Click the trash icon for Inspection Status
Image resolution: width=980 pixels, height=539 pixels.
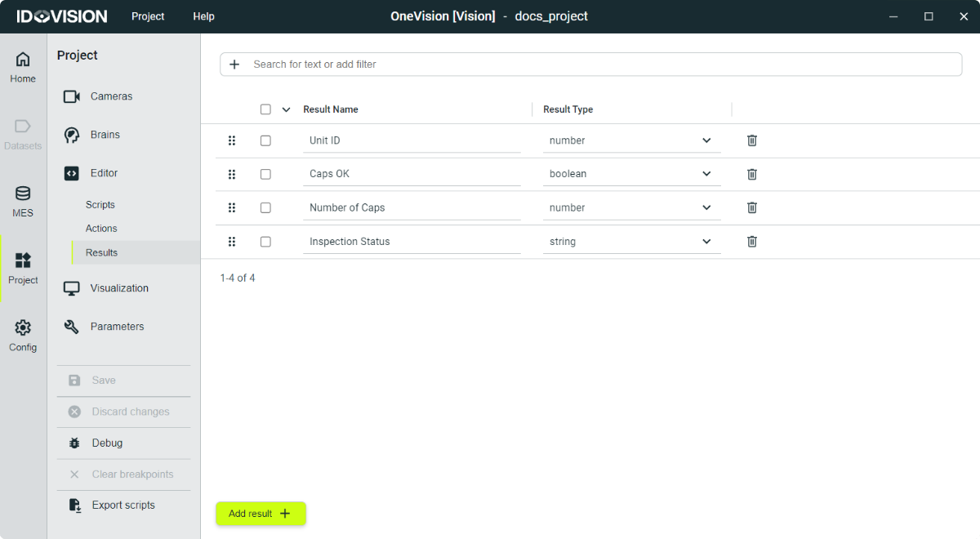tap(752, 242)
